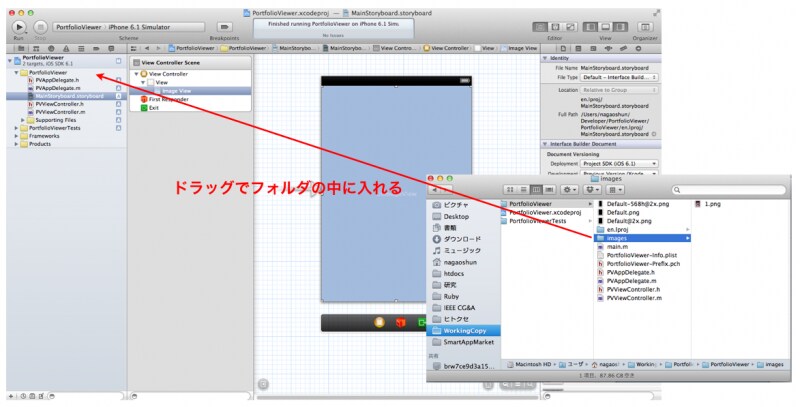Open the Connections inspector tab
Viewport: 800px width, 407px height.
tap(638, 48)
